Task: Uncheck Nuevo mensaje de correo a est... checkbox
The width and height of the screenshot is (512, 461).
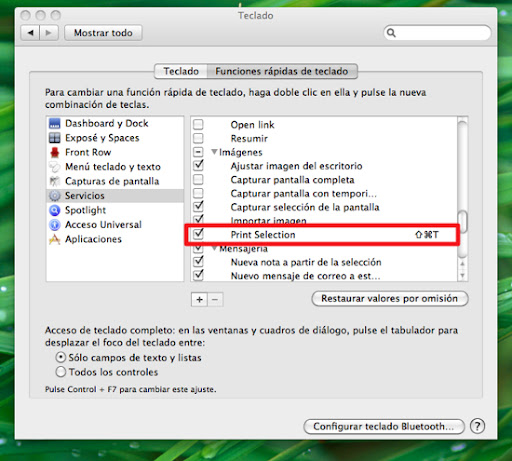Action: point(198,275)
